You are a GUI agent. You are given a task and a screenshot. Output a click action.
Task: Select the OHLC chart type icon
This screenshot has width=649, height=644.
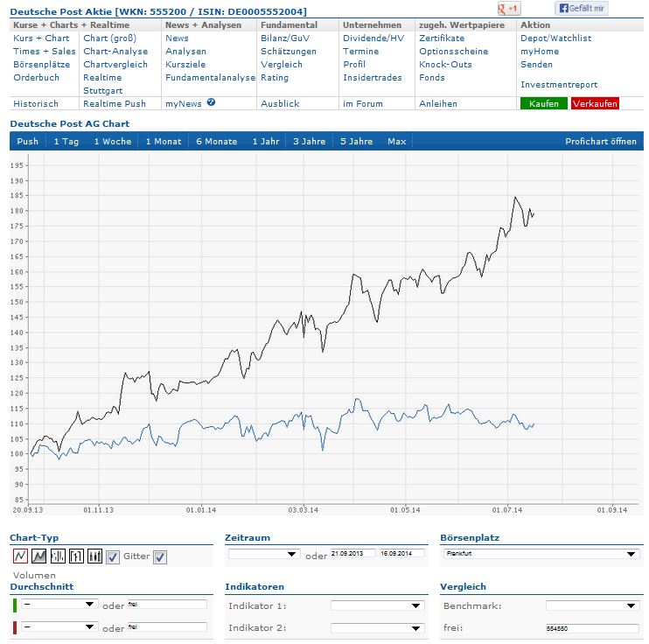pos(76,556)
